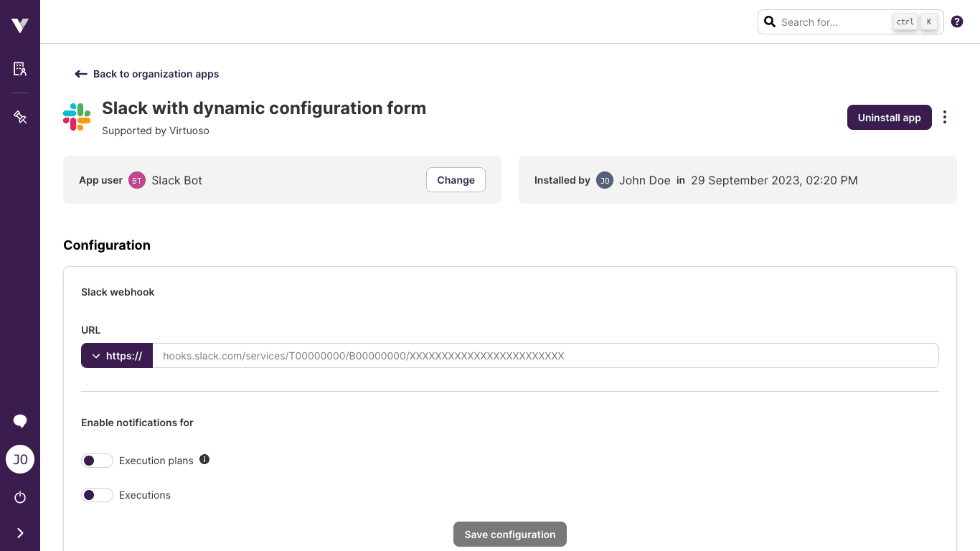Screen dimensions: 980x551
Task: Open the chat support bubble in sidebar
Action: [20, 421]
